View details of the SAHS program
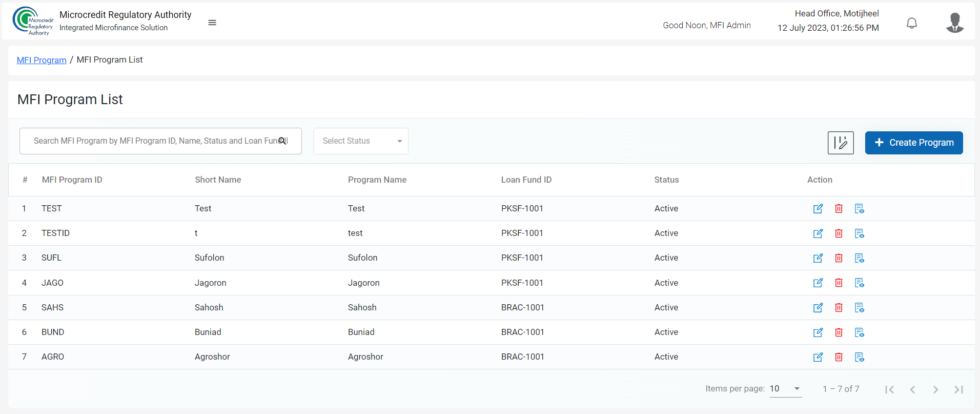Viewport: 980px width, 414px height. pos(860,308)
